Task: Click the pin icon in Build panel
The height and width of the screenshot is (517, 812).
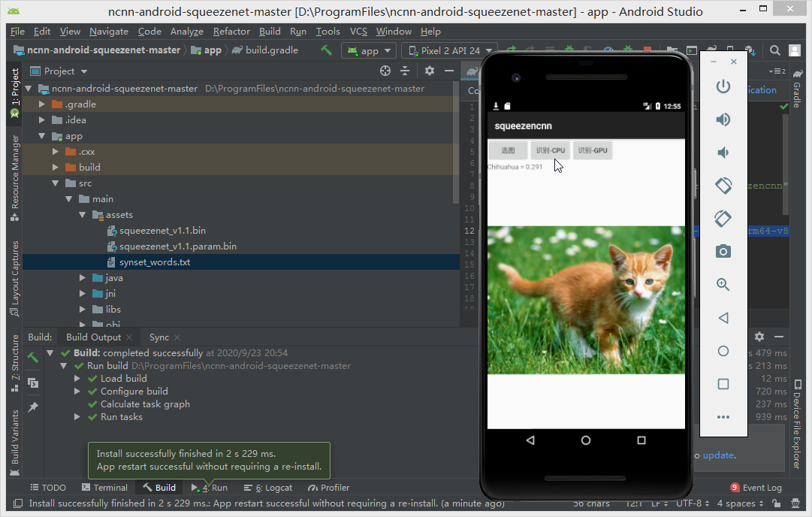Action: [32, 407]
